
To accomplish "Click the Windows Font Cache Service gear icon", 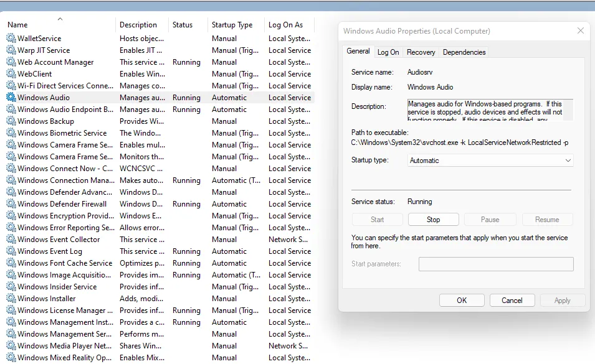I will pyautogui.click(x=11, y=263).
